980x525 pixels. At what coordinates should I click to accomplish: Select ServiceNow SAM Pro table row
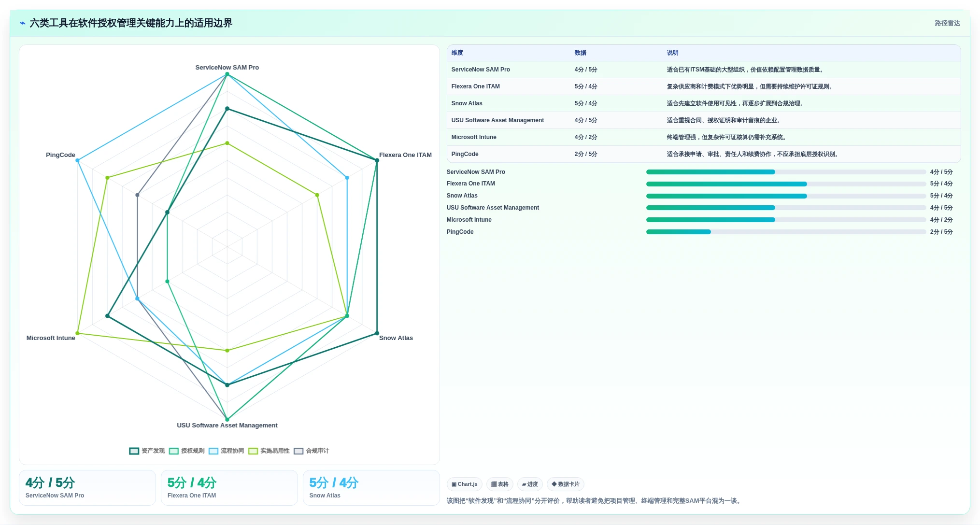click(704, 70)
